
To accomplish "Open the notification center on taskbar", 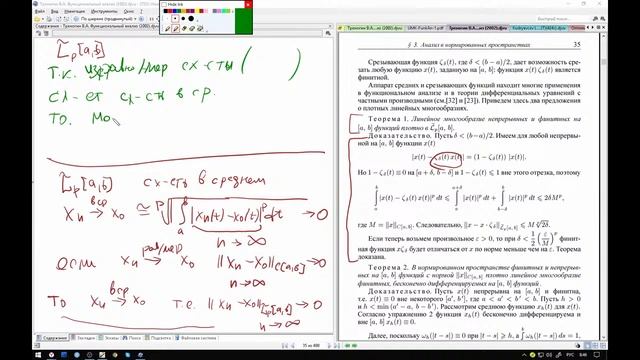I will [597, 355].
